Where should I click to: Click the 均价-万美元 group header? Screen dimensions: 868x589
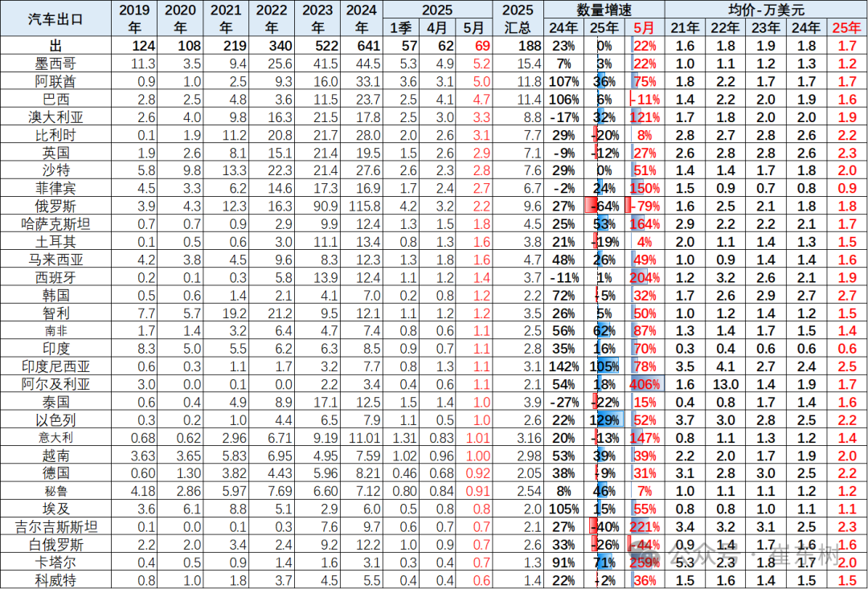[764, 10]
